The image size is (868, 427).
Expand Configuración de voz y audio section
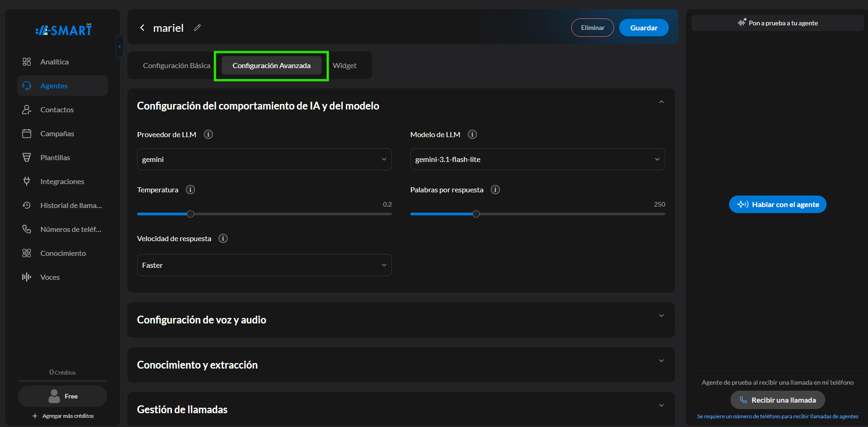661,316
